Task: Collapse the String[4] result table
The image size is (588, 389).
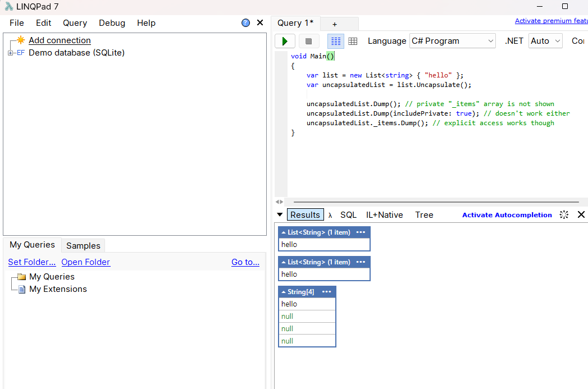Action: pos(284,292)
